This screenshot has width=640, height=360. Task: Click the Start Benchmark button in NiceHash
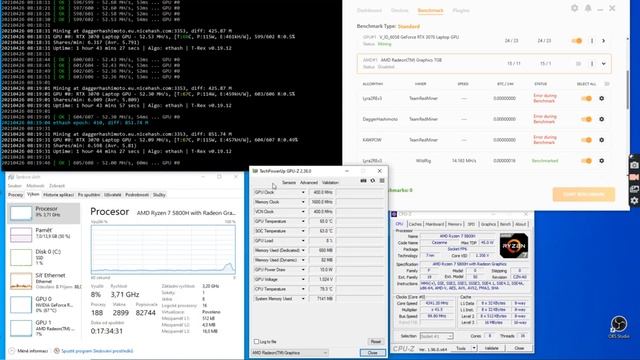pos(584,194)
